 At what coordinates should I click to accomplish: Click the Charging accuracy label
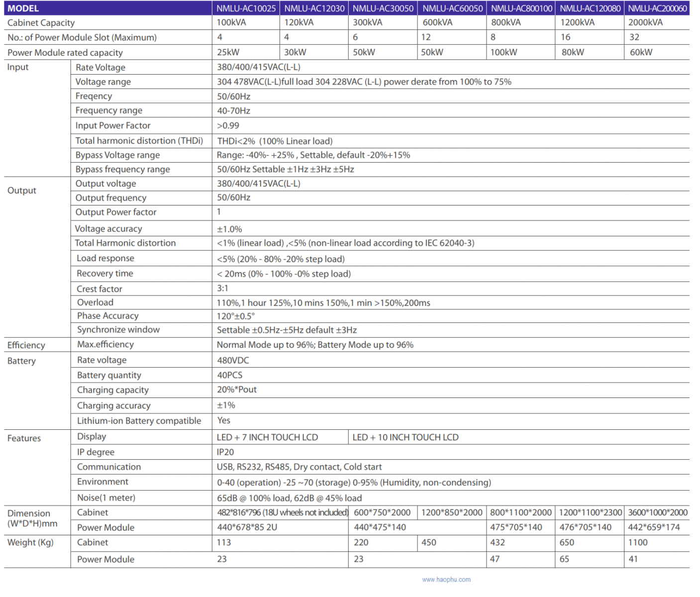pyautogui.click(x=113, y=406)
